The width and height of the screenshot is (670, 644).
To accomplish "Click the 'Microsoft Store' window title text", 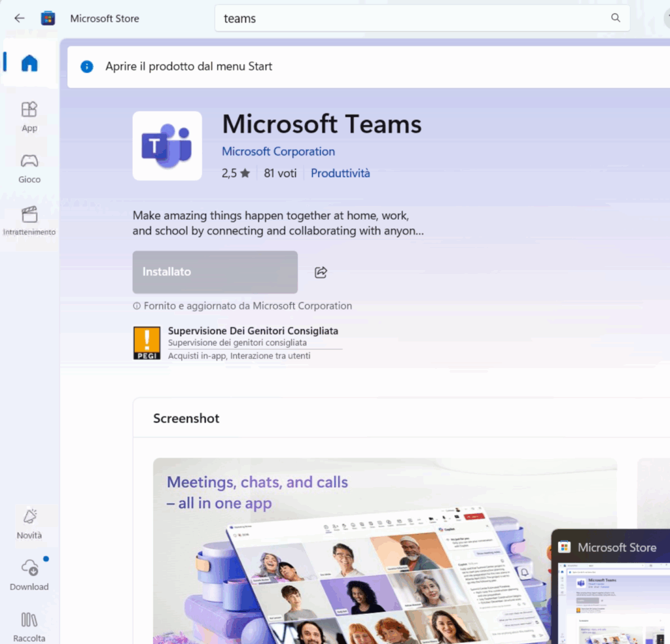I will pos(105,18).
